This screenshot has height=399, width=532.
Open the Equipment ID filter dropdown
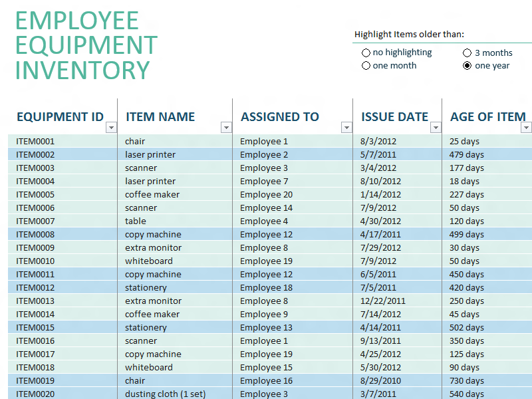[x=111, y=128]
